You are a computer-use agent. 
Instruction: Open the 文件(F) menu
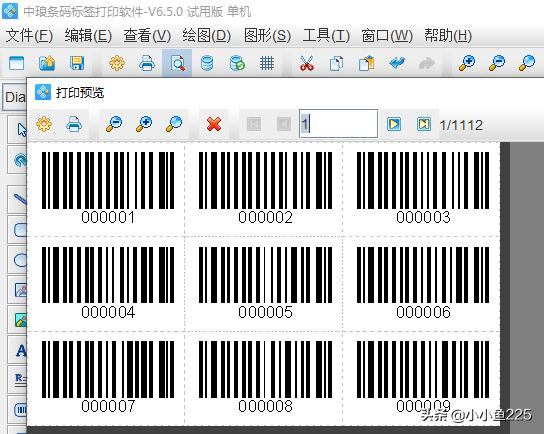tap(29, 35)
